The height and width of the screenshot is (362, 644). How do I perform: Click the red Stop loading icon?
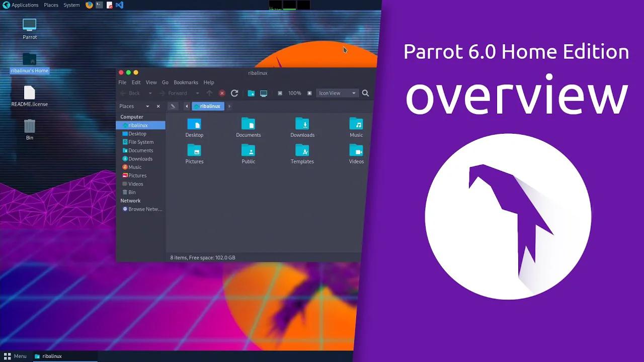click(x=222, y=93)
